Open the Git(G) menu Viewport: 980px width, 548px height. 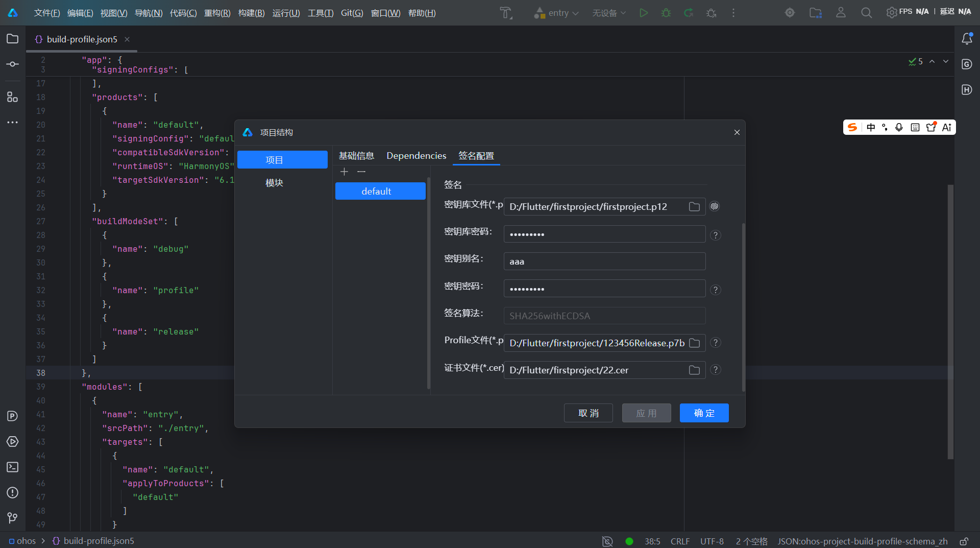coord(352,13)
